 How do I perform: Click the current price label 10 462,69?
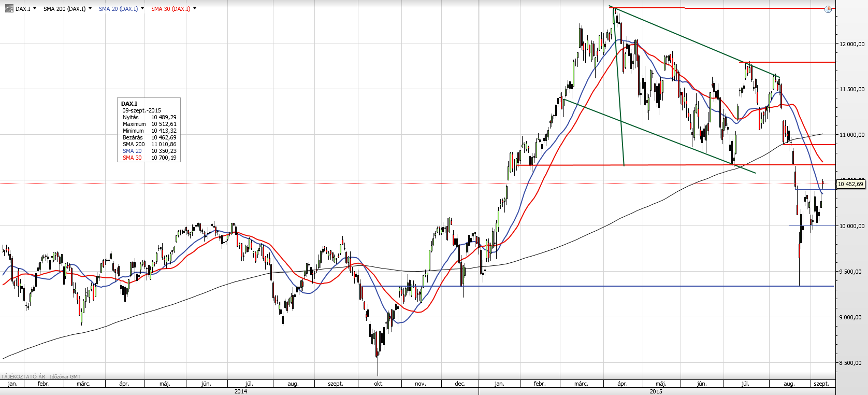(850, 184)
